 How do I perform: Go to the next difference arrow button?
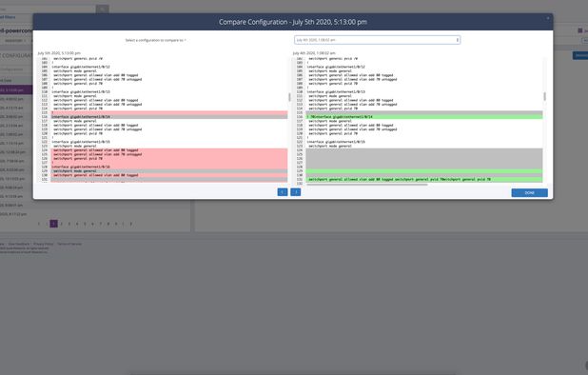(x=296, y=192)
